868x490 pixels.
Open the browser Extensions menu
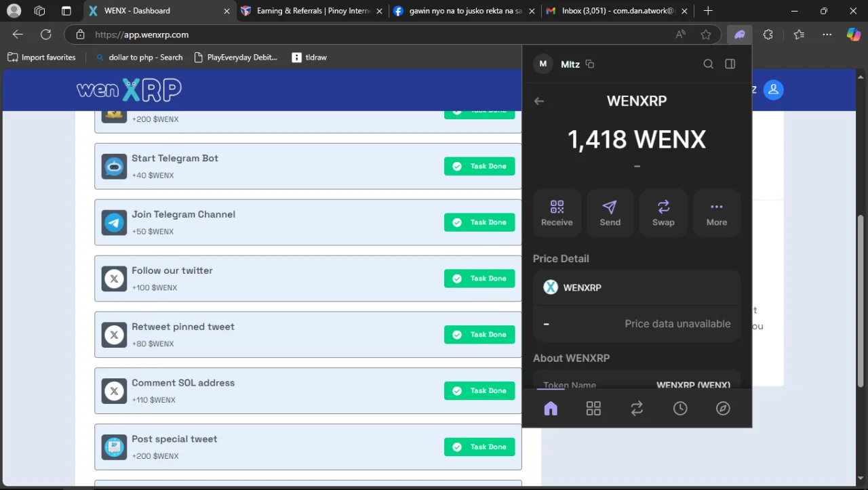pos(768,35)
